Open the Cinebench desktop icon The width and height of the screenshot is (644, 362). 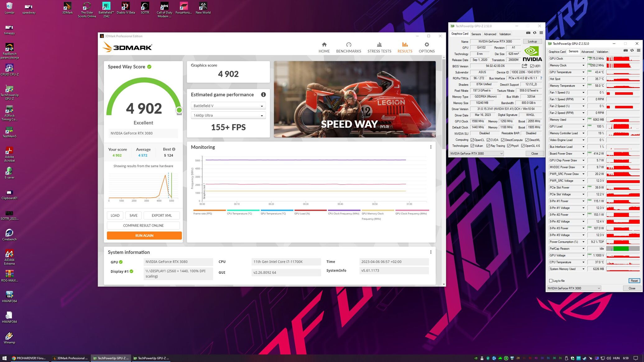coord(9,235)
